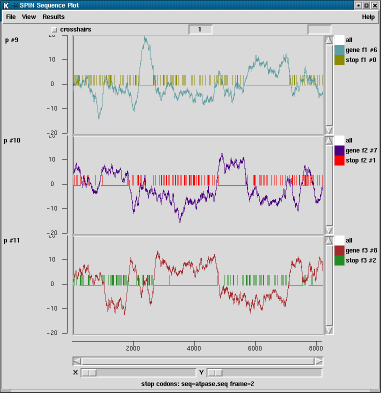Click the olive stop f1 #0 swatch
The width and height of the screenshot is (381, 393).
pyautogui.click(x=339, y=60)
